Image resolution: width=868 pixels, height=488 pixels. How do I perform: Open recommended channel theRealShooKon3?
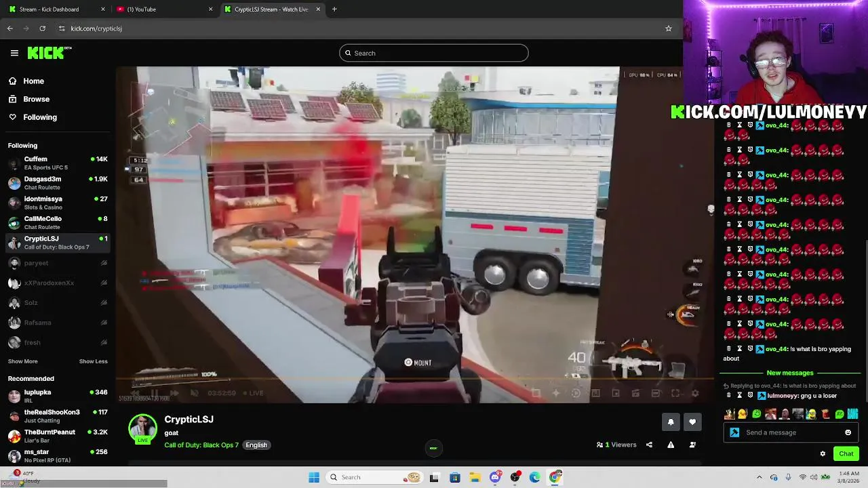(58, 415)
